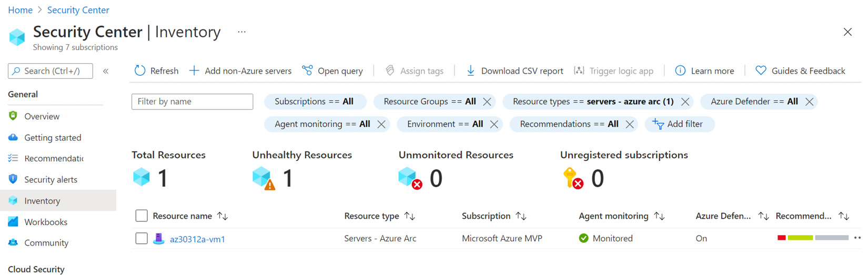Click the Workbooks chart icon
868x275 pixels.
(x=13, y=221)
